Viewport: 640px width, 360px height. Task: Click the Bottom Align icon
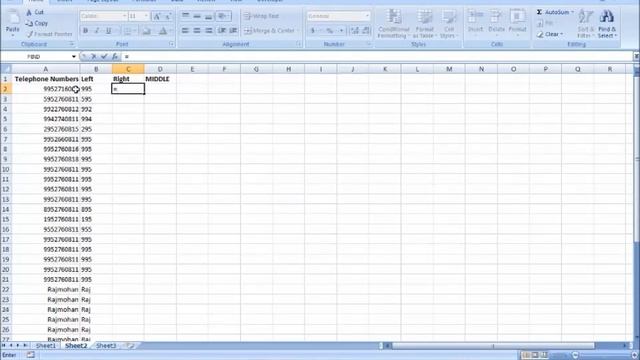[x=209, y=16]
